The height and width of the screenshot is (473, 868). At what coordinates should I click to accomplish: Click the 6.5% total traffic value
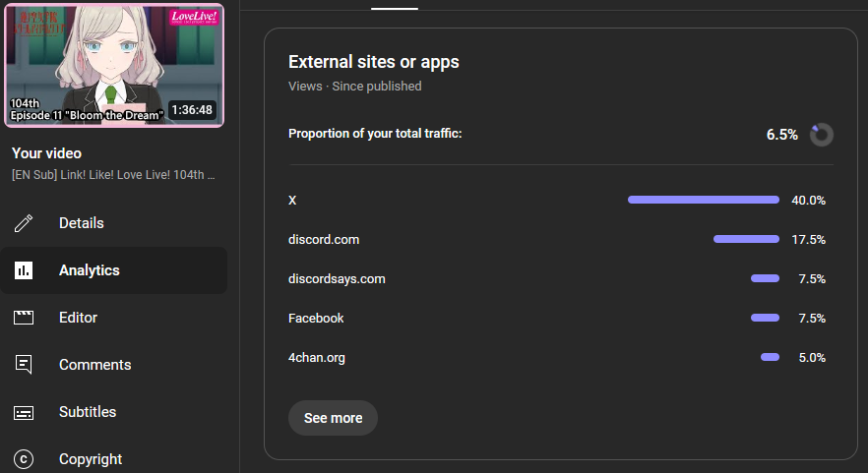pyautogui.click(x=781, y=135)
